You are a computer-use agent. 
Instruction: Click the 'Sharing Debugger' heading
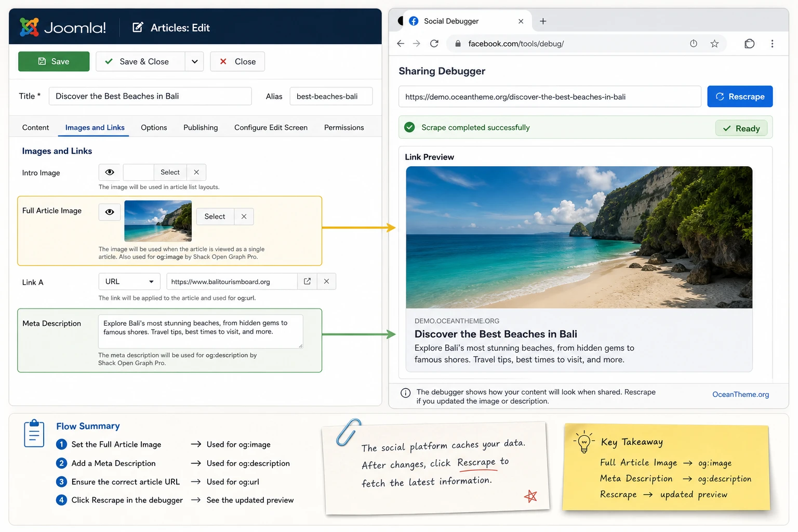442,71
